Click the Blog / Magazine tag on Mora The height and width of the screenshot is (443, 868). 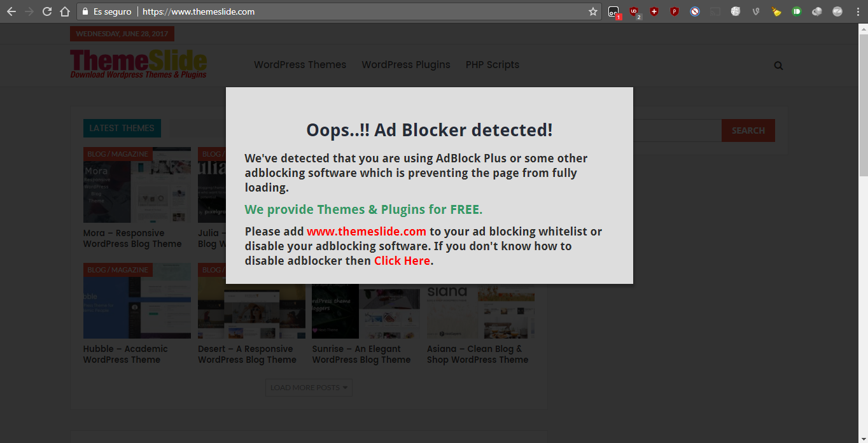click(118, 154)
